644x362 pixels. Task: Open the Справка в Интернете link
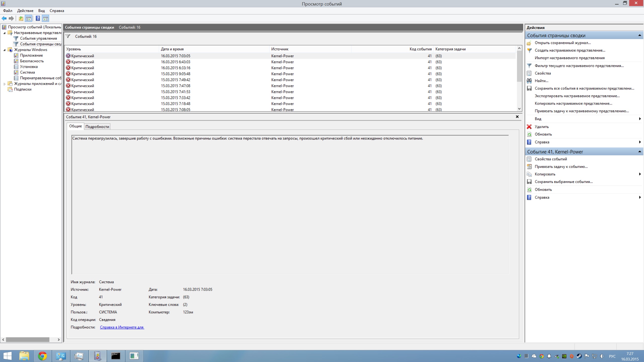[122, 327]
